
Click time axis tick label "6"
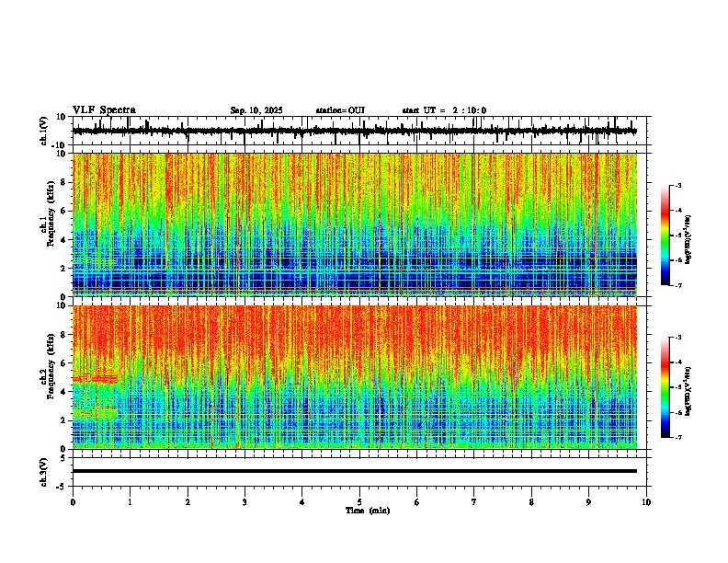pos(417,502)
